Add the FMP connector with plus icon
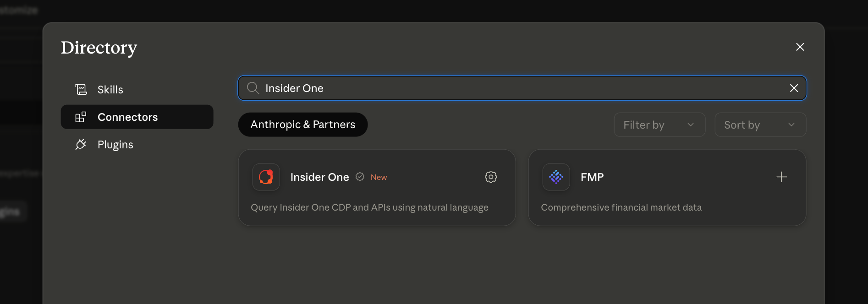Viewport: 868px width, 304px height. coord(781,177)
